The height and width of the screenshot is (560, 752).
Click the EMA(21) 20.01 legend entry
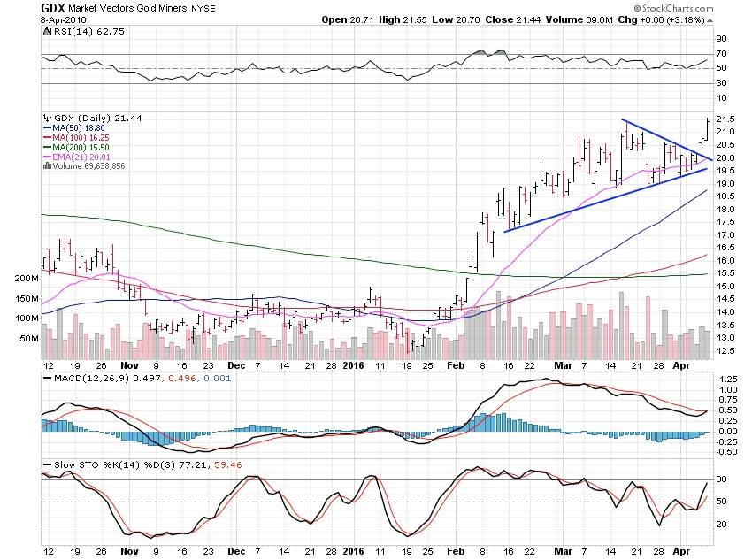pos(81,157)
